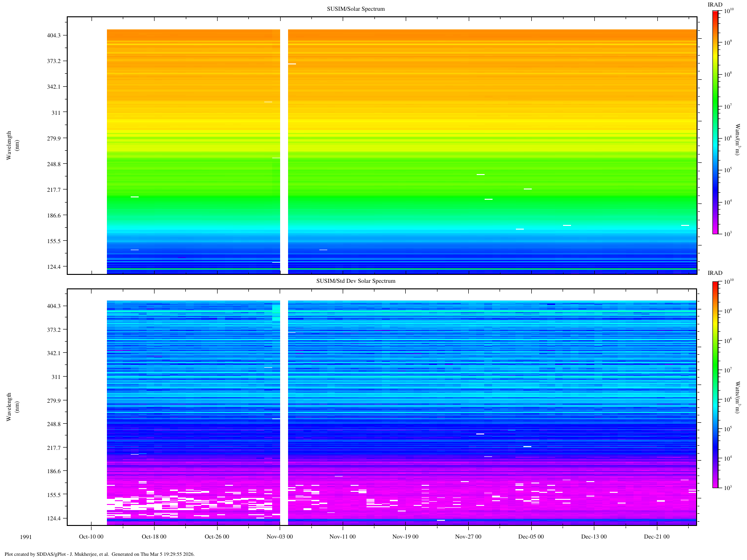This screenshot has height=560, width=747.
Task: Click the "SUSIM/Std Dev Solar Spectrum" title
Action: coord(356,281)
